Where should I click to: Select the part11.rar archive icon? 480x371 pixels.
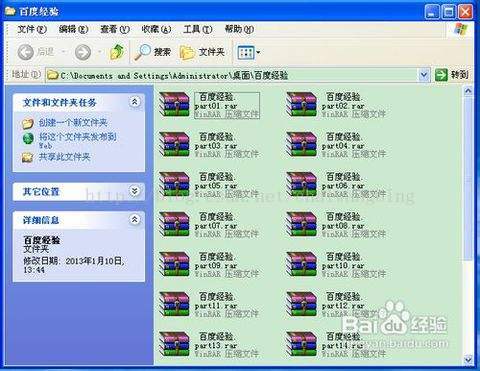click(x=174, y=304)
